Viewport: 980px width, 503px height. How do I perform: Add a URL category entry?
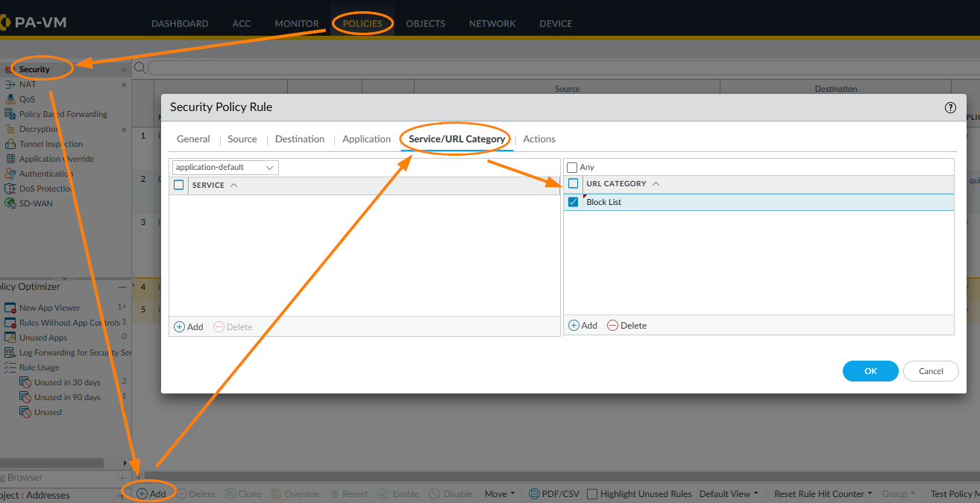click(583, 326)
